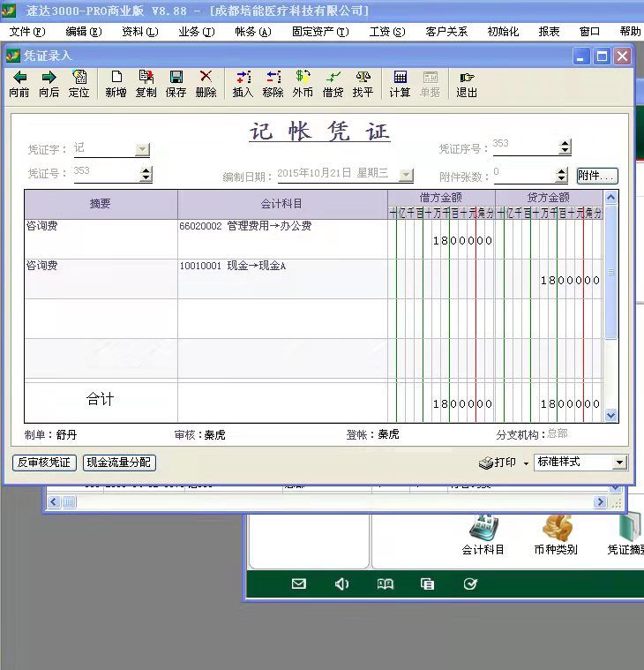This screenshot has width=644, height=670.
Task: Open the 固定资产 menu
Action: click(319, 31)
